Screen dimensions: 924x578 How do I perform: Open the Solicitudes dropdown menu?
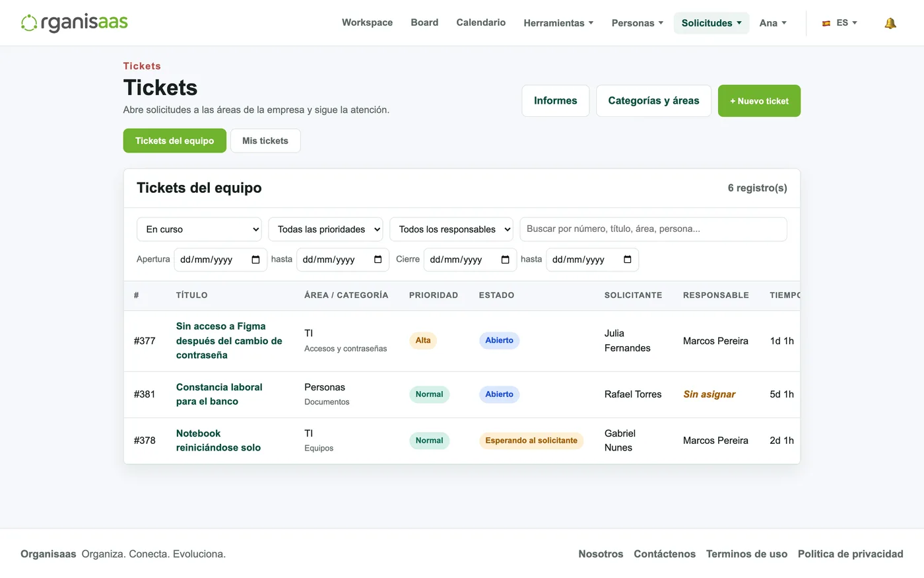point(711,23)
